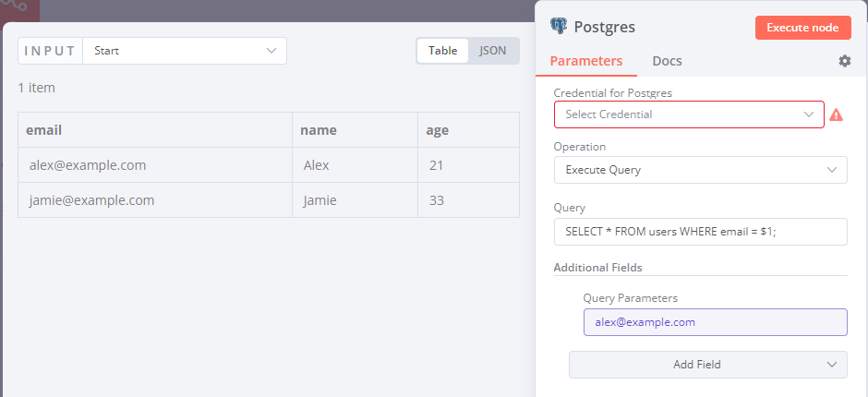Expand the Select Credential dropdown
Viewport: 868px width, 397px height.
[688, 114]
